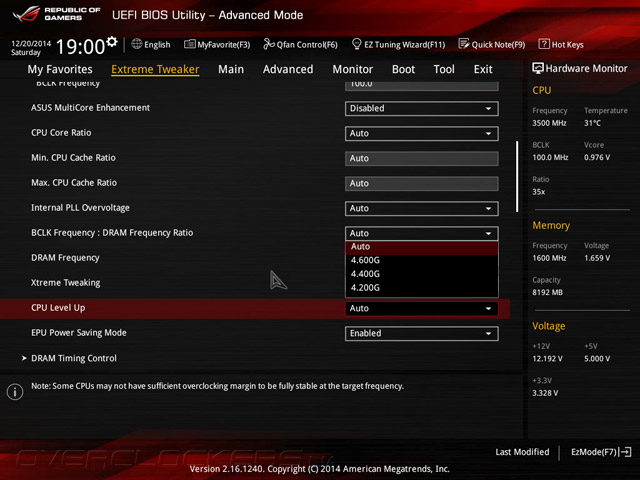640x480 pixels.
Task: Click the CPU temperature 31°C value
Action: point(592,123)
